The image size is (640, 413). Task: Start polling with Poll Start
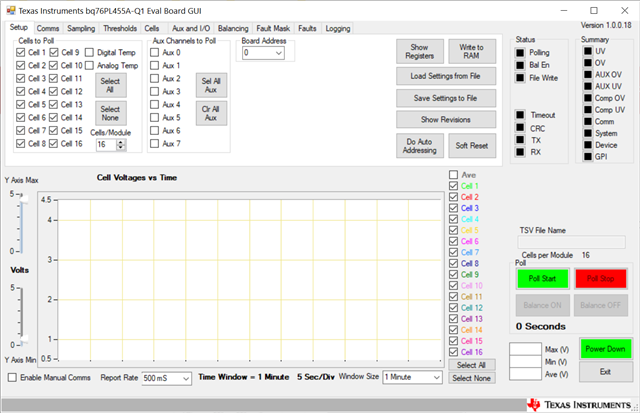pos(542,279)
